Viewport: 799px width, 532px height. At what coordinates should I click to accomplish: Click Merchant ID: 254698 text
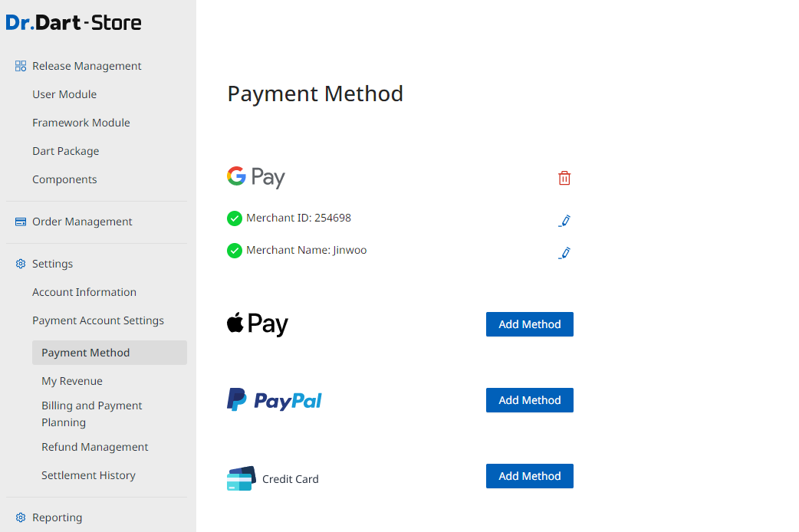[298, 218]
